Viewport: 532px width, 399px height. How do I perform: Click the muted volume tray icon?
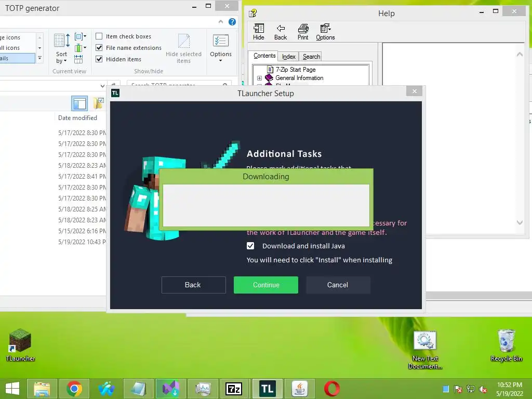483,389
